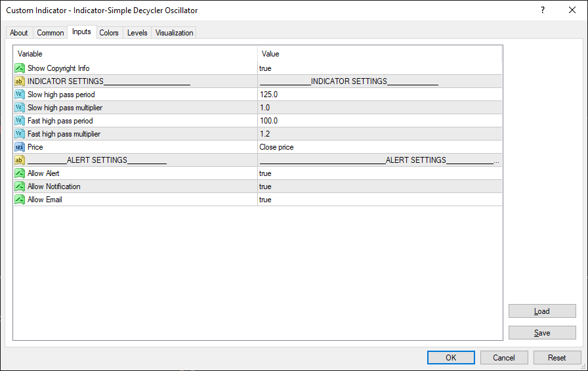Select the 'Fast high pass period' variable name
The width and height of the screenshot is (588, 371).
pos(60,121)
